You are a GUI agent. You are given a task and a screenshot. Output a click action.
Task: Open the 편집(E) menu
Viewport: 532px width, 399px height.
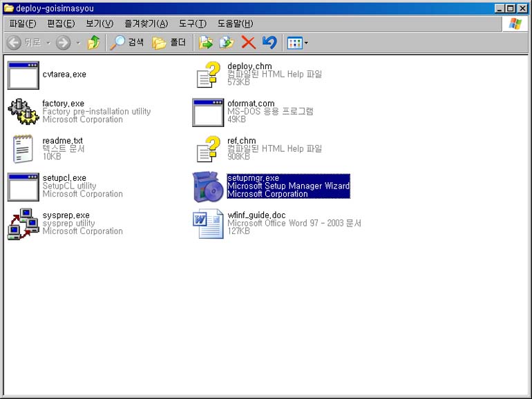click(x=61, y=23)
